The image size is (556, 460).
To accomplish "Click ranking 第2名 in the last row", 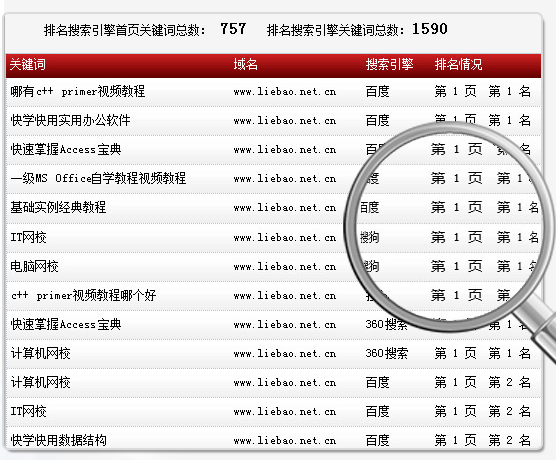I will click(510, 440).
